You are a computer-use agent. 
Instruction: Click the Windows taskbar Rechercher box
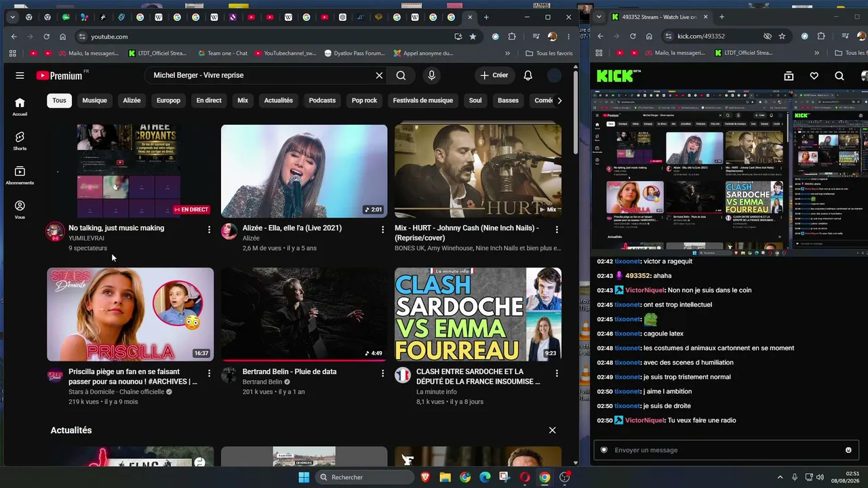point(365,477)
